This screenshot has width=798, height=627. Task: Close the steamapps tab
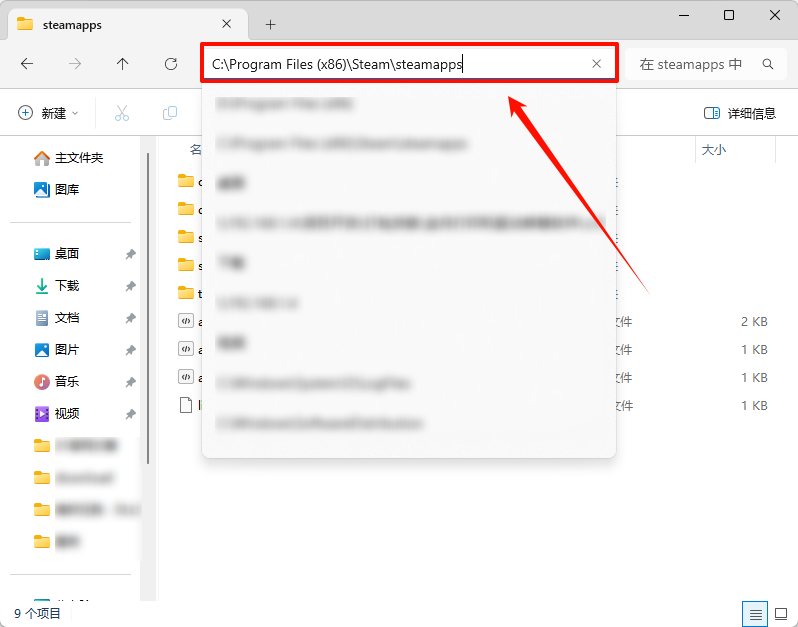click(x=228, y=24)
